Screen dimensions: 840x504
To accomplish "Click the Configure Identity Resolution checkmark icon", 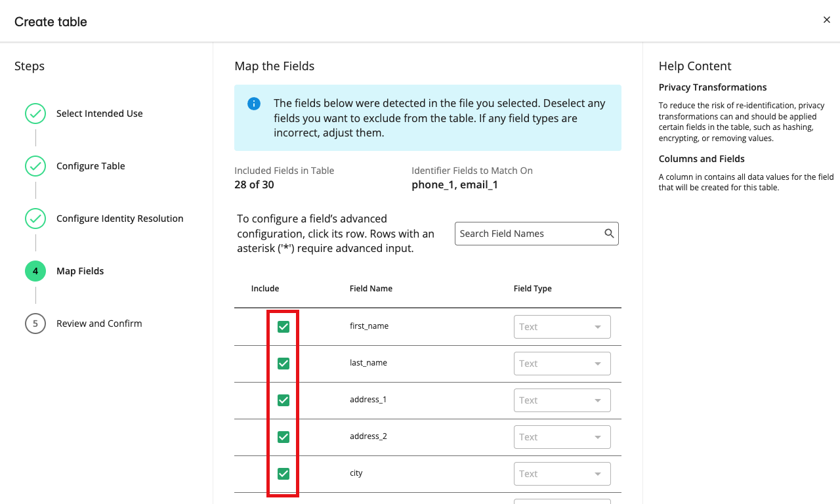I will [35, 219].
